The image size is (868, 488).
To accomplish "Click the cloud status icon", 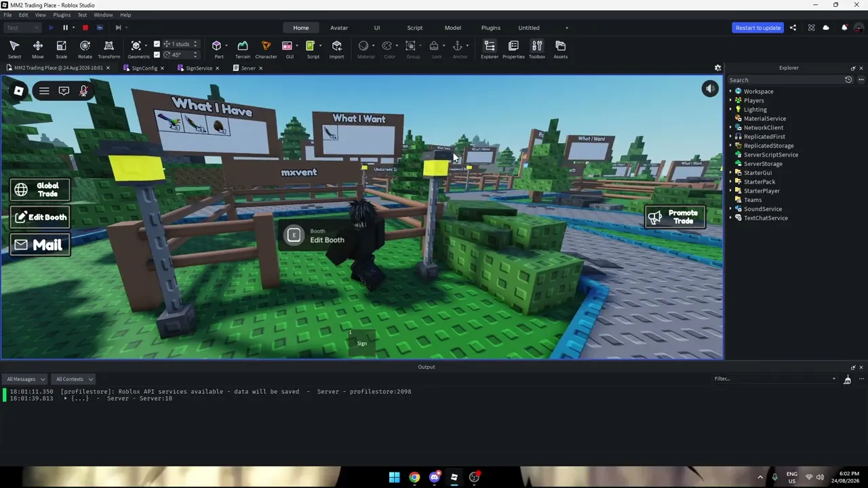I will [826, 28].
